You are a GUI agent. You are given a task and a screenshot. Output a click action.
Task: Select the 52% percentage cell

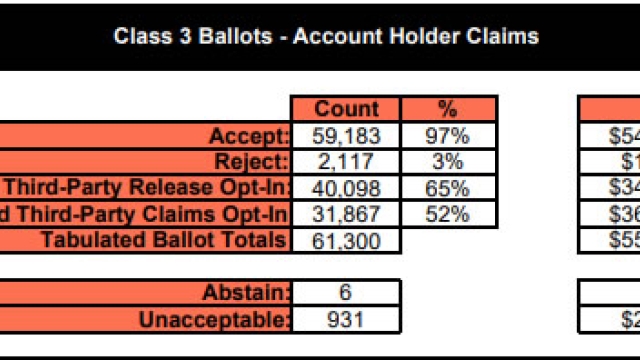tap(449, 214)
